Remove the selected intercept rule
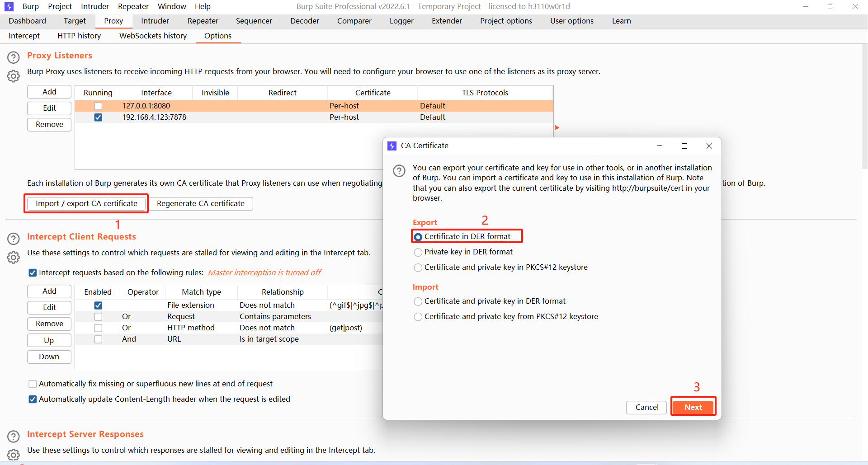This screenshot has width=868, height=465. [49, 324]
